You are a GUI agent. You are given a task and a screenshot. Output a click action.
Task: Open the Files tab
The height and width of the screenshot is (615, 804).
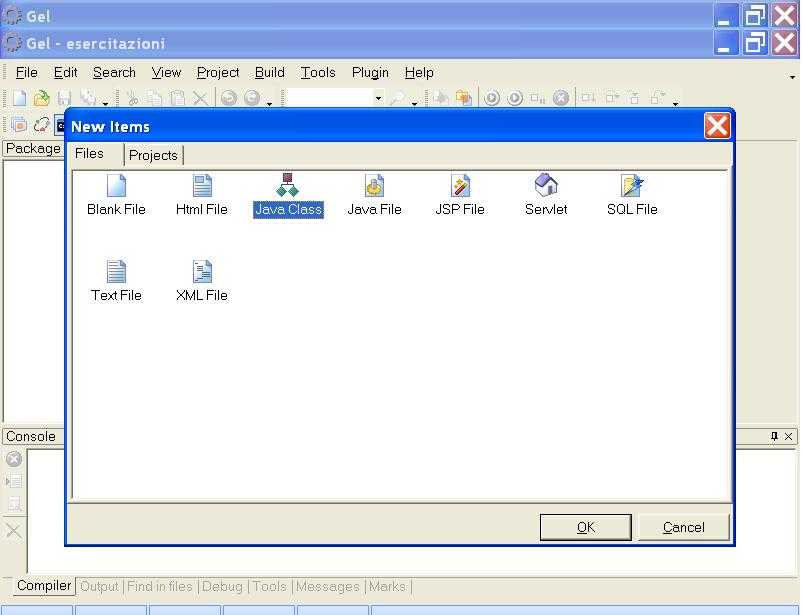[90, 154]
